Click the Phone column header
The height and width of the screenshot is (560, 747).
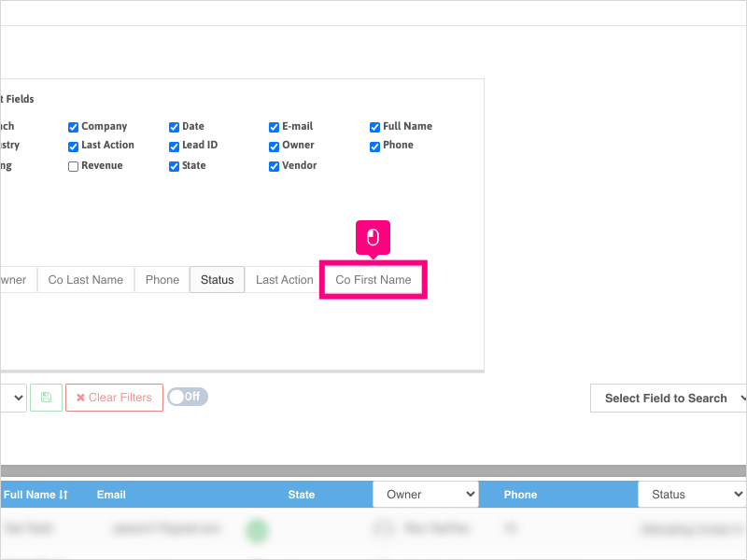click(520, 495)
